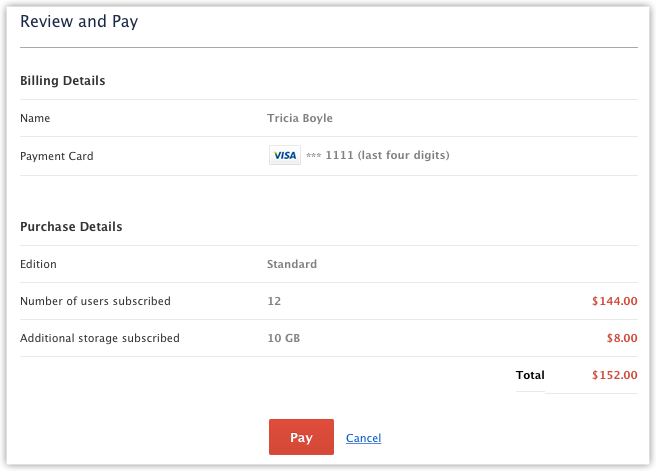This screenshot has height=471, width=656.
Task: Click Additional storage subscribed label
Action: click(x=100, y=339)
